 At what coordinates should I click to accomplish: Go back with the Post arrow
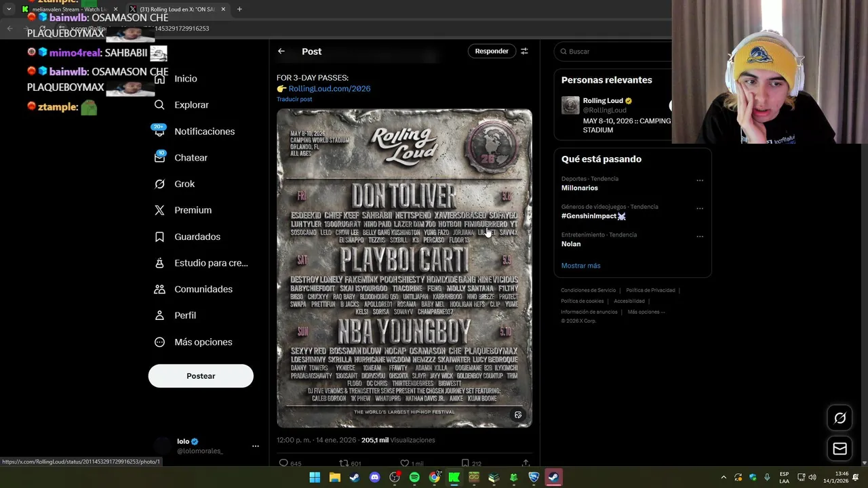(x=281, y=52)
